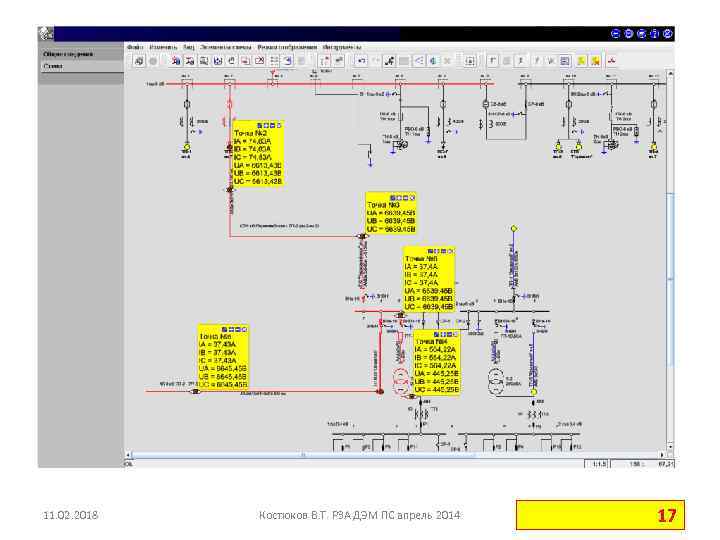Screen dimensions: 720x540
Task: Toggle first blue square on Точка №4 popup
Action: pos(437,335)
